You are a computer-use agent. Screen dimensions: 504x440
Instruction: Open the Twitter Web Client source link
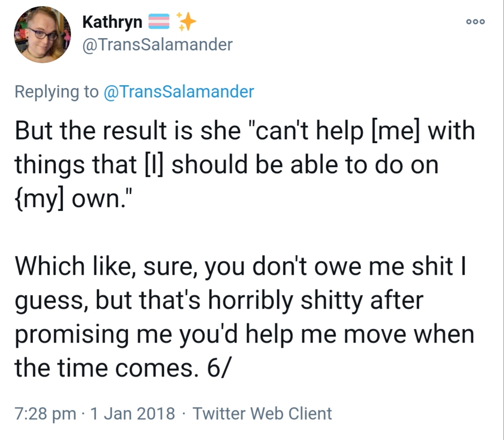[262, 413]
